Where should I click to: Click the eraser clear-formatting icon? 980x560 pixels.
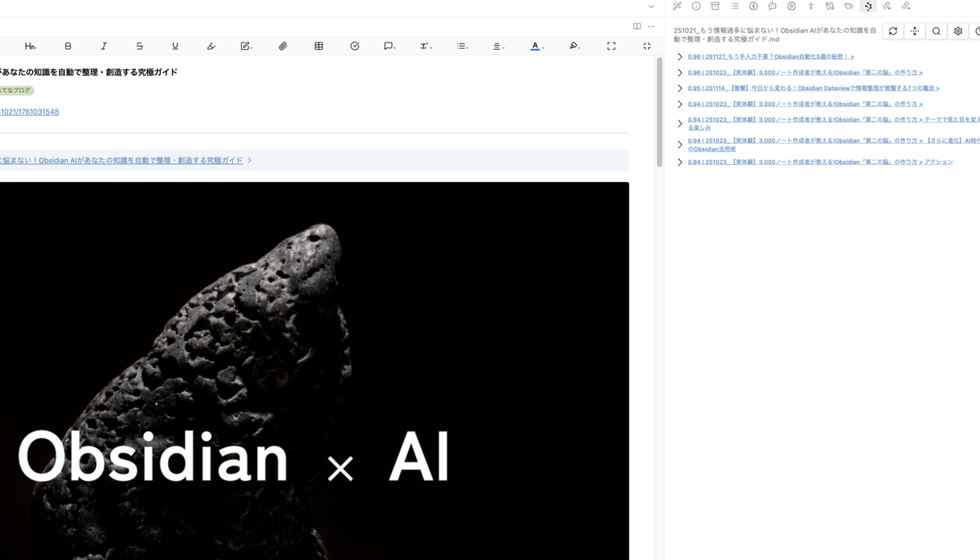(211, 47)
